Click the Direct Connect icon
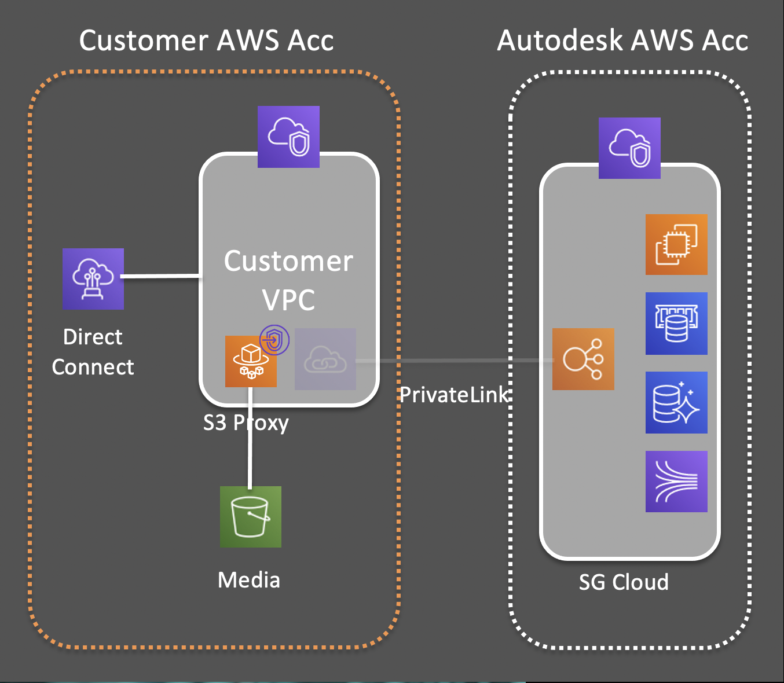 click(93, 279)
